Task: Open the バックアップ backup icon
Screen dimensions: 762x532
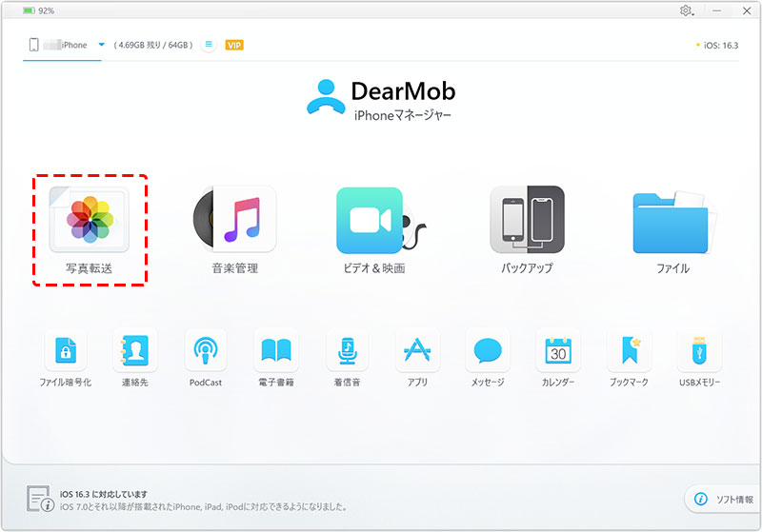Action: pyautogui.click(x=528, y=220)
